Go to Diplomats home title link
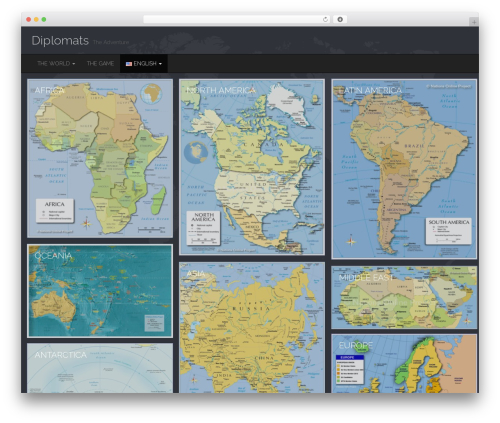 click(60, 41)
